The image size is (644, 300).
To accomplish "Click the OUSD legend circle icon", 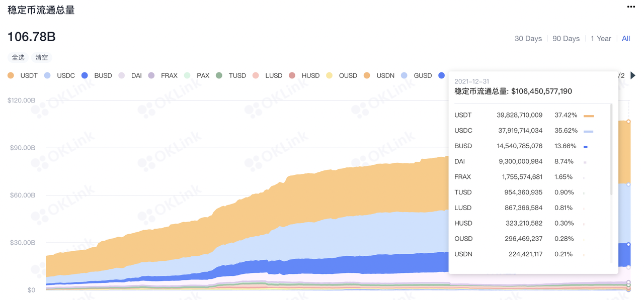I will [330, 75].
